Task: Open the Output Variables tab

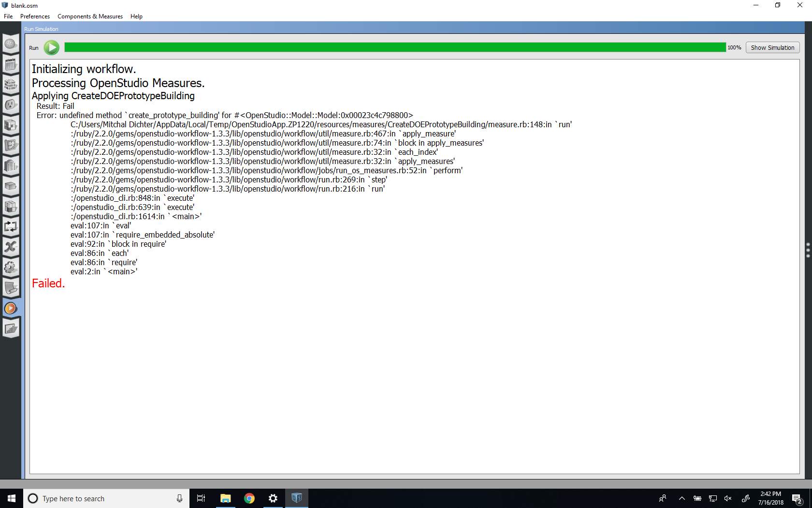Action: tap(11, 247)
